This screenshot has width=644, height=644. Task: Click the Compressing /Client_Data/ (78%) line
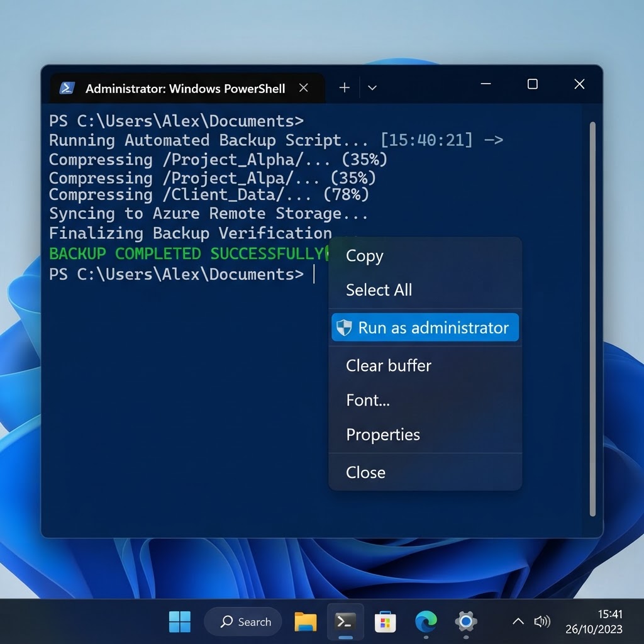click(x=209, y=194)
